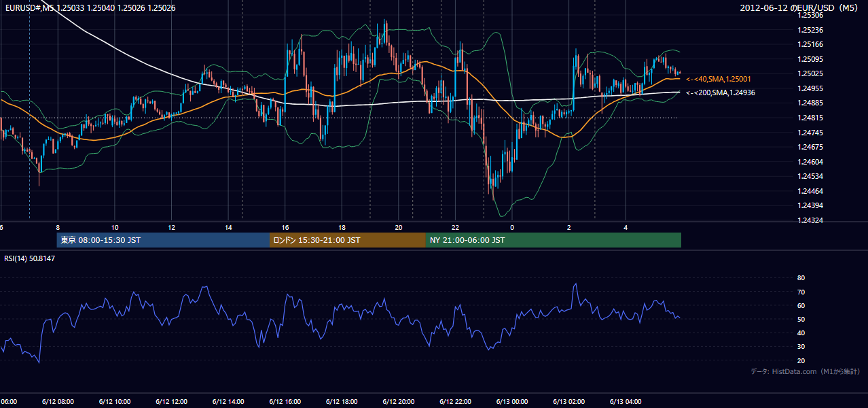868x408 pixels.
Task: Click price axis value 1.25166
Action: (x=810, y=44)
